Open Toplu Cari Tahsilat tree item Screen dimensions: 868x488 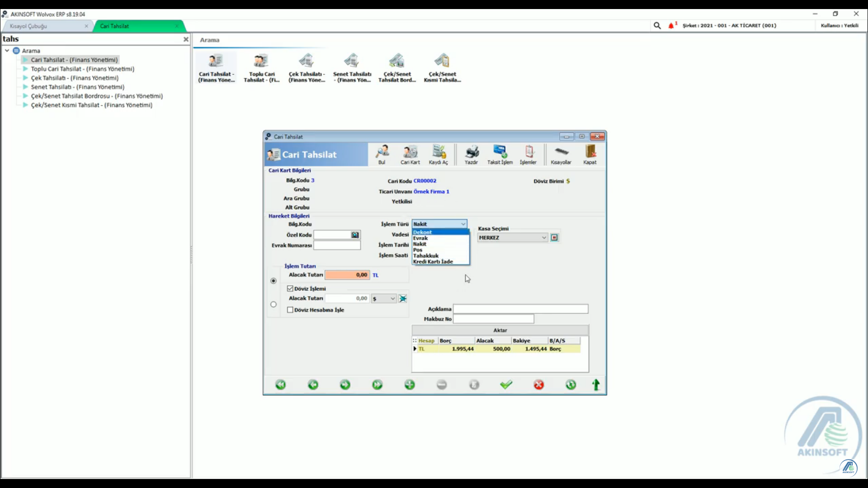pyautogui.click(x=82, y=69)
